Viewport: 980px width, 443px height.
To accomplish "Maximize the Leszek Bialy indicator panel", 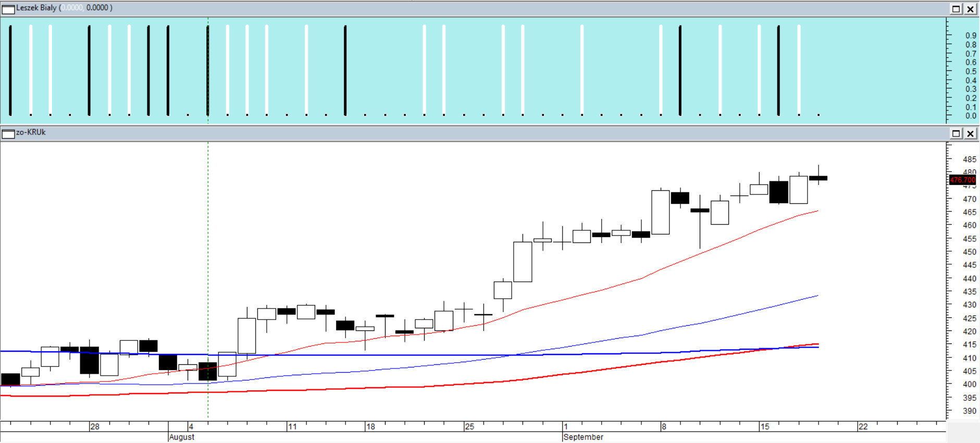I will click(x=956, y=9).
